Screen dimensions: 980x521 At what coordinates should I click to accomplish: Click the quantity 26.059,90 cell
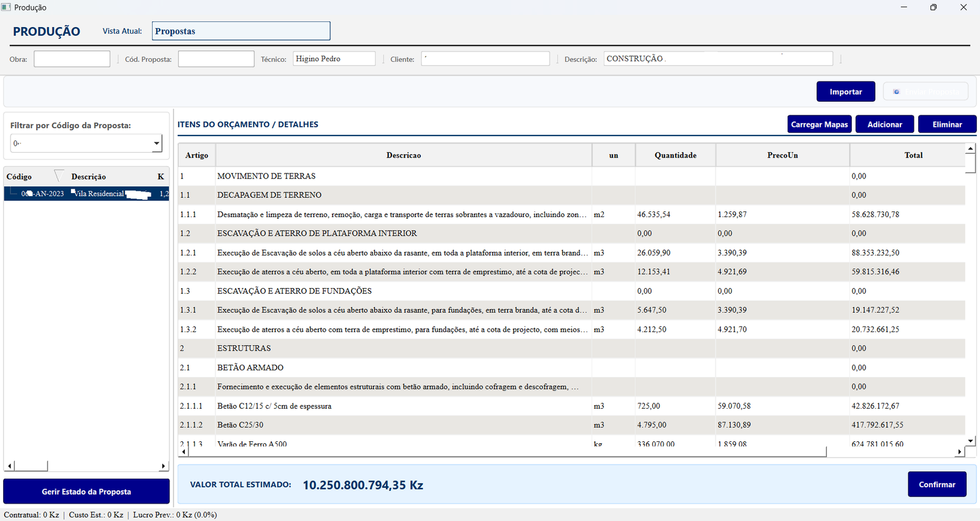click(676, 253)
